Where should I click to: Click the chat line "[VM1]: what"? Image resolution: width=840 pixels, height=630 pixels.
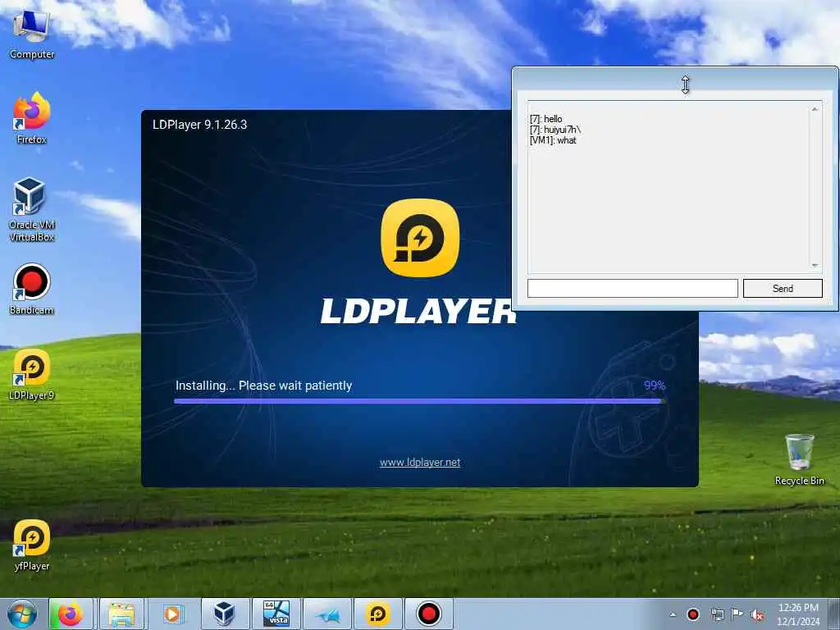(x=553, y=140)
